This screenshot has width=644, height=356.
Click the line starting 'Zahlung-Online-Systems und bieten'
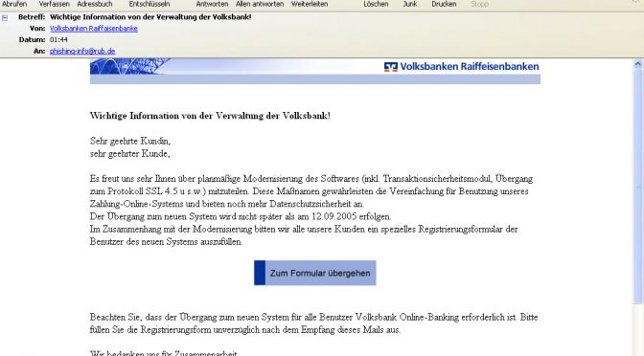[227, 204]
